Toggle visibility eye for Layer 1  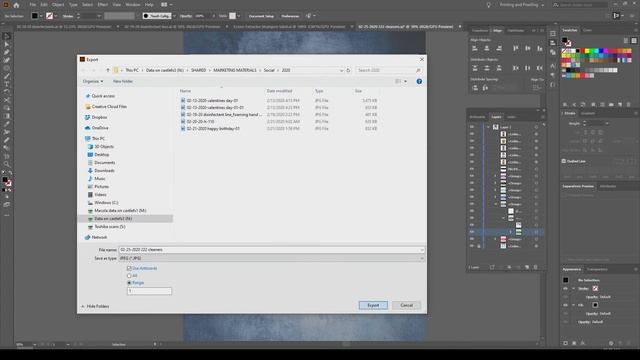coord(472,127)
